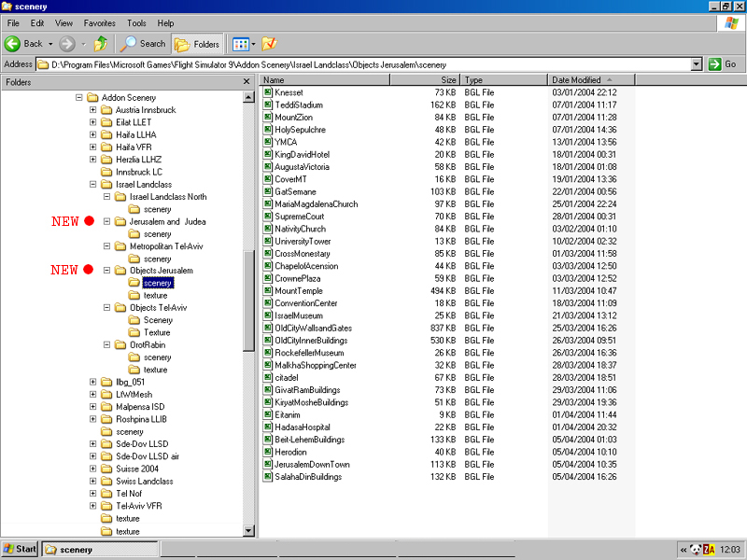Click the taskbar clock 12:03
The image size is (747, 560).
point(730,550)
